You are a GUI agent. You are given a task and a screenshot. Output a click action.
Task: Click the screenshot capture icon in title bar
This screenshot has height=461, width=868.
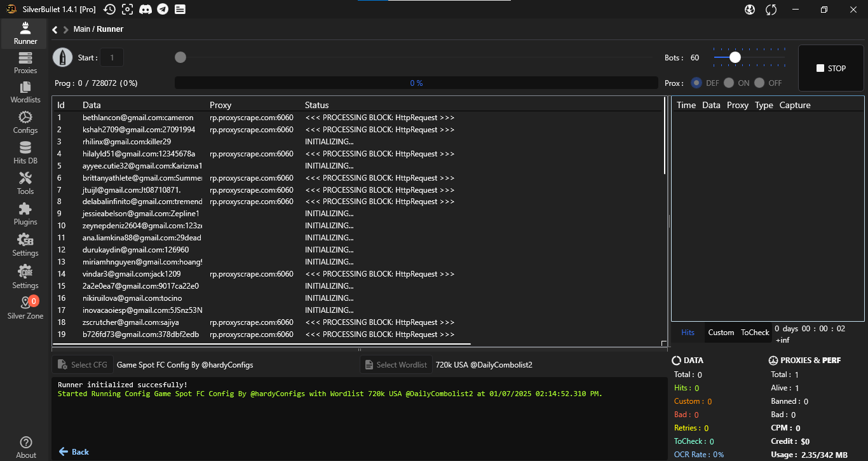pos(128,9)
